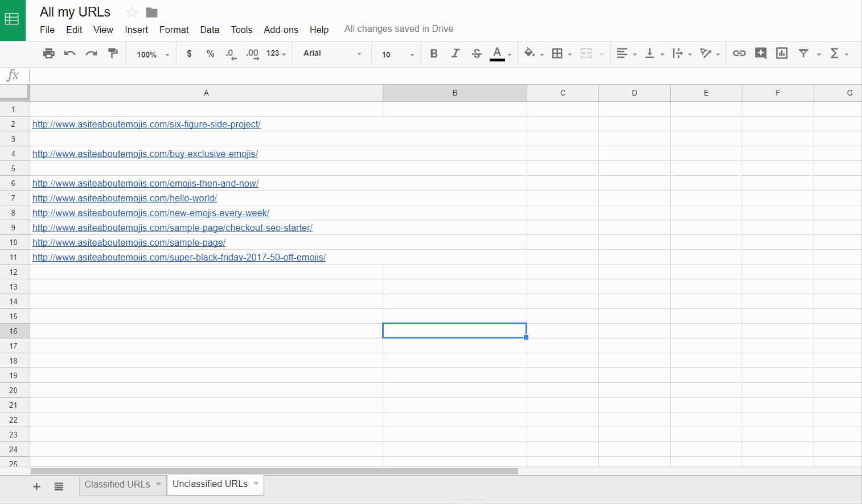The height and width of the screenshot is (504, 862).
Task: Click the Insert chart icon
Action: point(782,53)
